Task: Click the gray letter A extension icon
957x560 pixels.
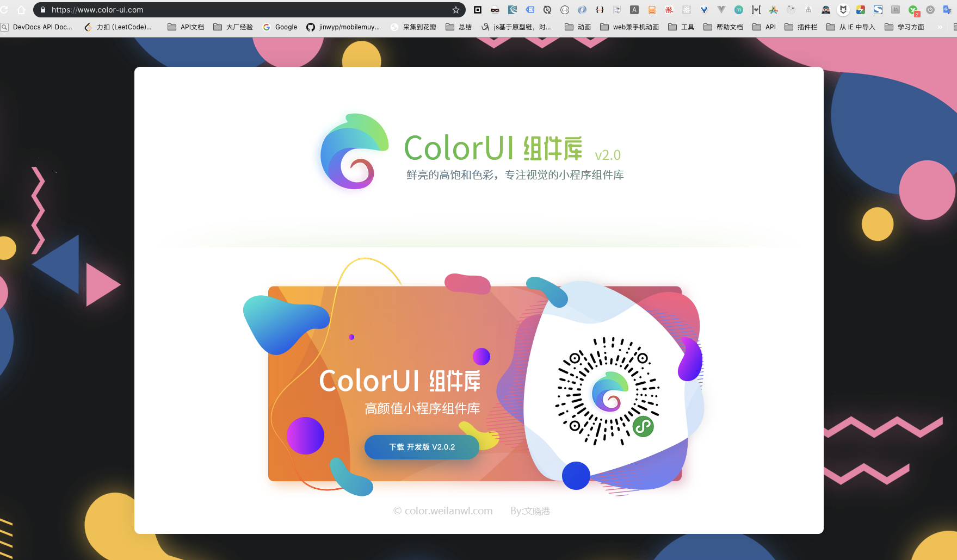Action: 634,10
